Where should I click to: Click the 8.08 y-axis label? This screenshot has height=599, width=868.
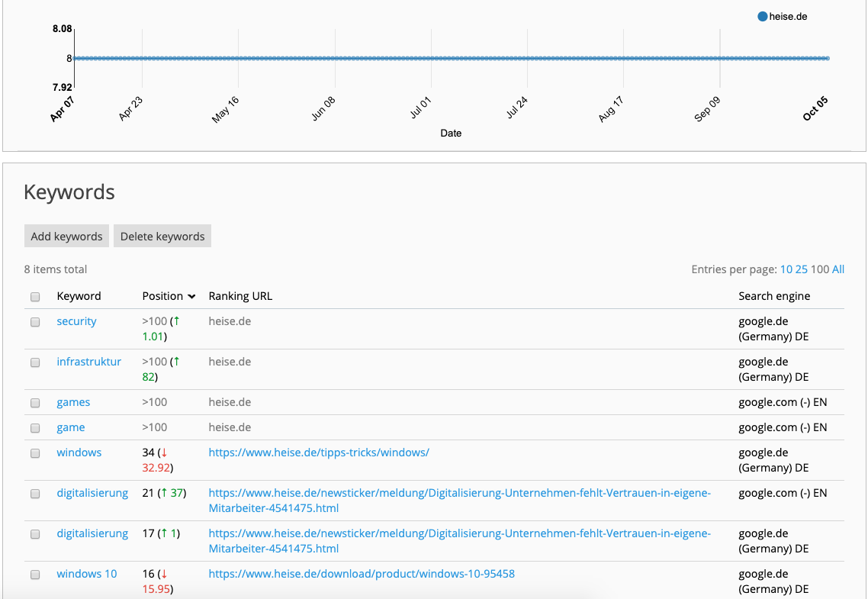point(63,29)
